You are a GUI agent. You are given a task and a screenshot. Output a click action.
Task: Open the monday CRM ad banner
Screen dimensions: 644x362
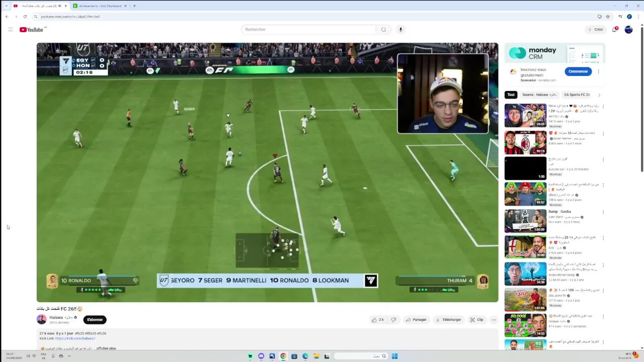point(554,53)
